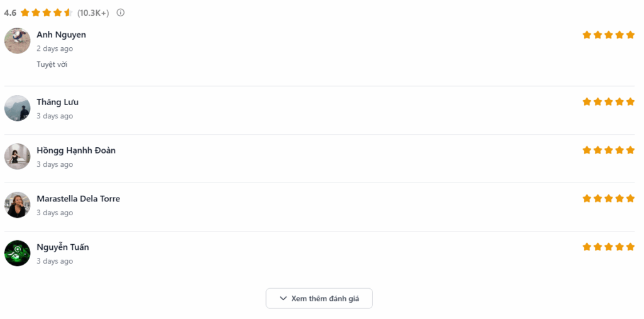Select the reviewer name Thăng Lưu
Viewport: 644px width, 319px height.
click(x=57, y=102)
